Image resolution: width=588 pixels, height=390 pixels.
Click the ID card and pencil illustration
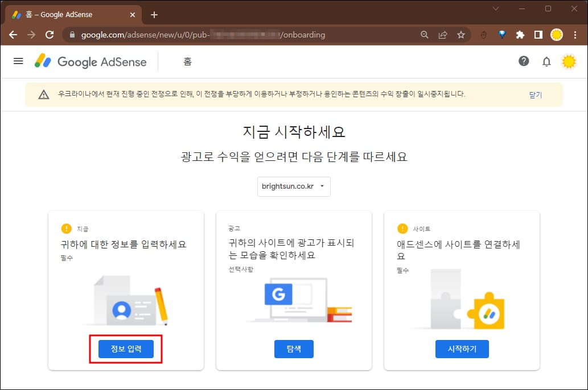(126, 301)
